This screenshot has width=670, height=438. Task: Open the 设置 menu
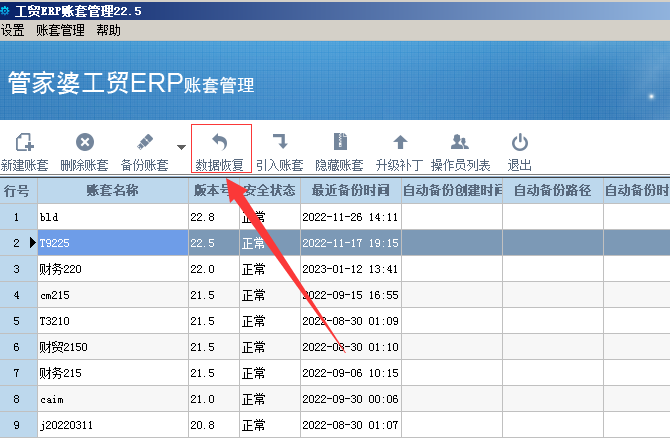pyautogui.click(x=12, y=30)
